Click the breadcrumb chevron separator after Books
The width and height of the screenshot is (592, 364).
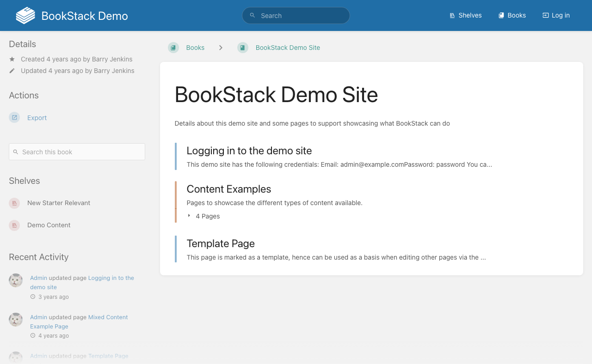point(221,48)
